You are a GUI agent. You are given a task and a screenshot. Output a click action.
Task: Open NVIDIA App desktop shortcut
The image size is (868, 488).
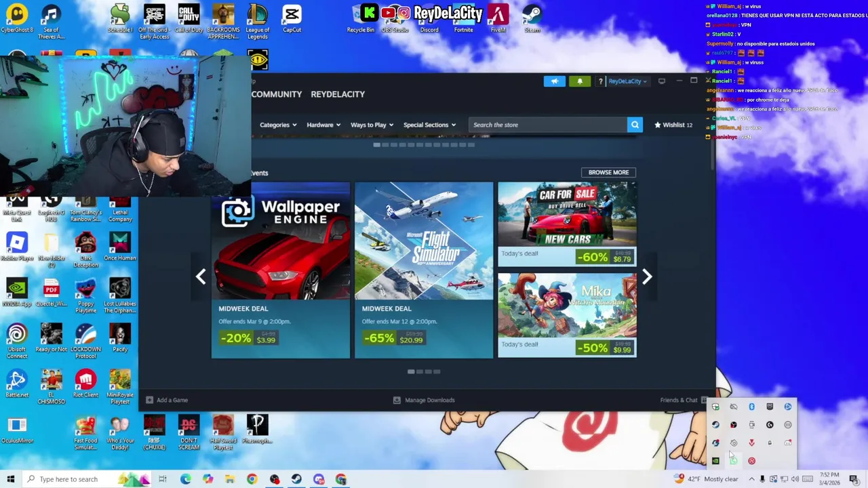pos(17,292)
